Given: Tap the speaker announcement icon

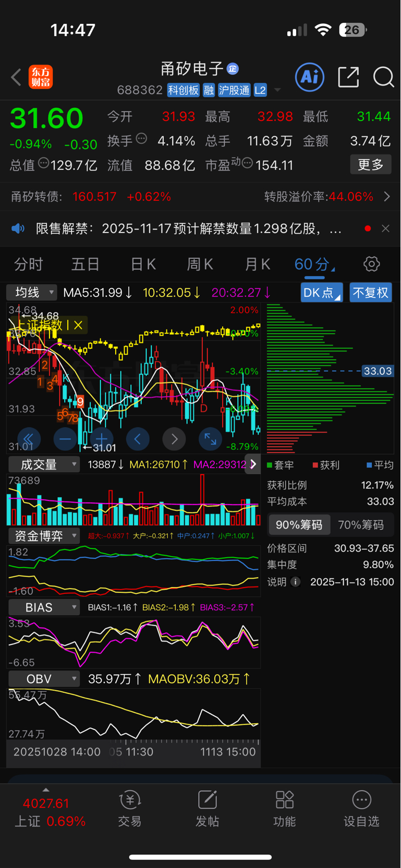Looking at the screenshot, I should [x=18, y=228].
